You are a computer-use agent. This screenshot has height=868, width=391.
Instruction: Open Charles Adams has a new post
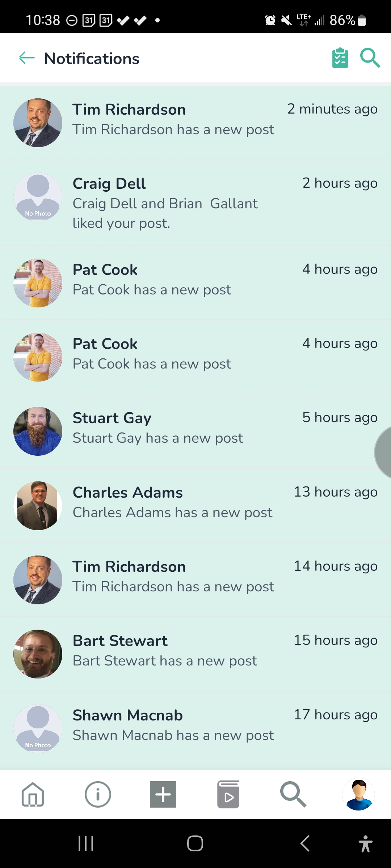tap(195, 506)
